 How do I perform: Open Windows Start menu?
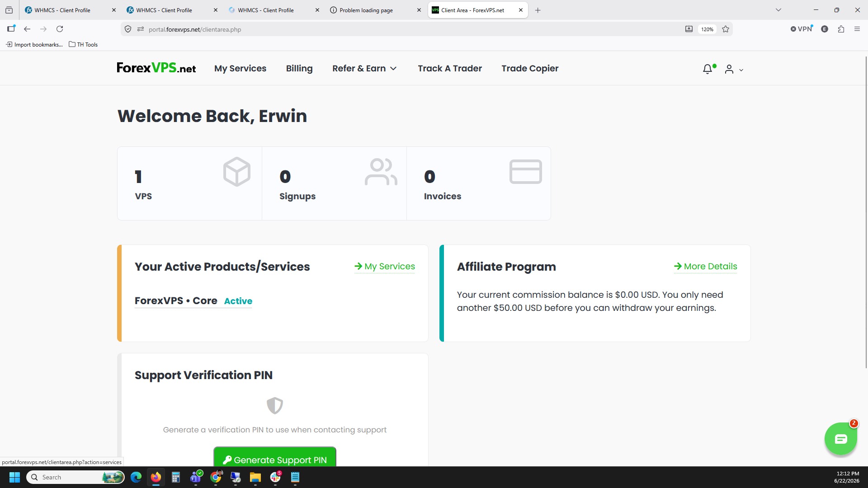point(14,477)
